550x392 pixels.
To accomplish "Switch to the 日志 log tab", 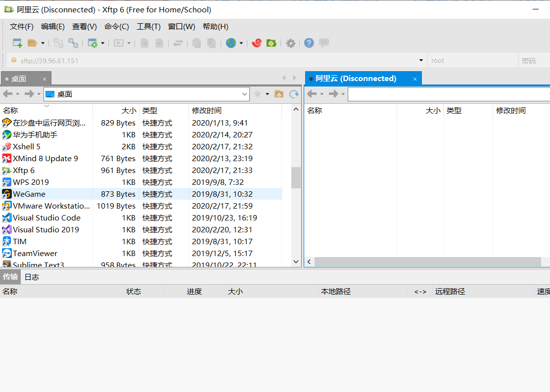I will [x=32, y=277].
